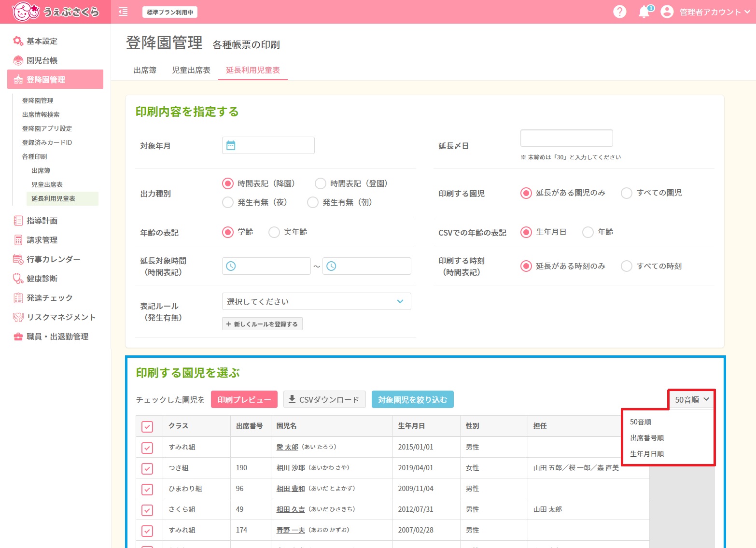Select 延長利用児童表 under 各種印刷 sidebar
Screen dimensions: 756x548
(62, 198)
